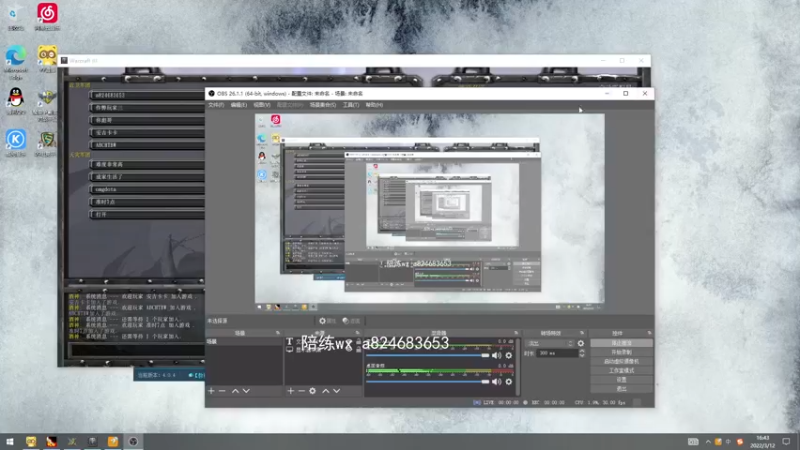Open the 工具(T) menu in OBS
Image resolution: width=800 pixels, height=450 pixels.
point(351,105)
